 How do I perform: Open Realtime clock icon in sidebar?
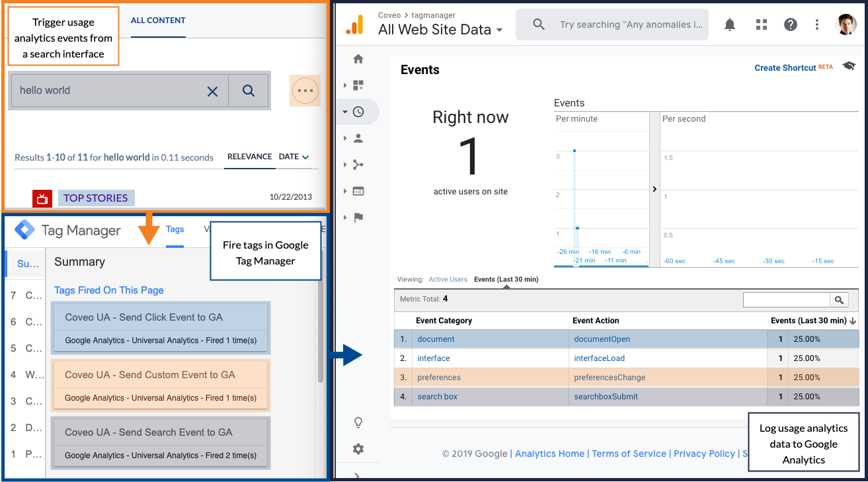[x=358, y=112]
